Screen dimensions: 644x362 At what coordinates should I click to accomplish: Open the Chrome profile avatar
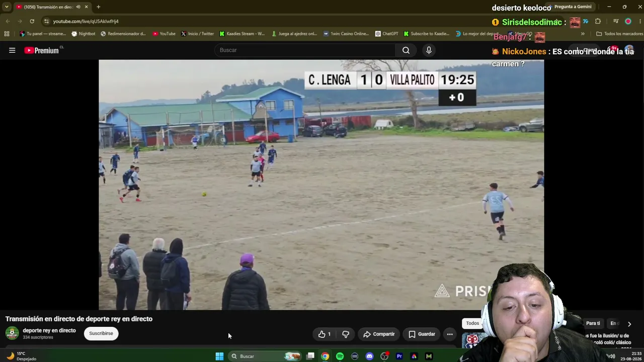628,21
